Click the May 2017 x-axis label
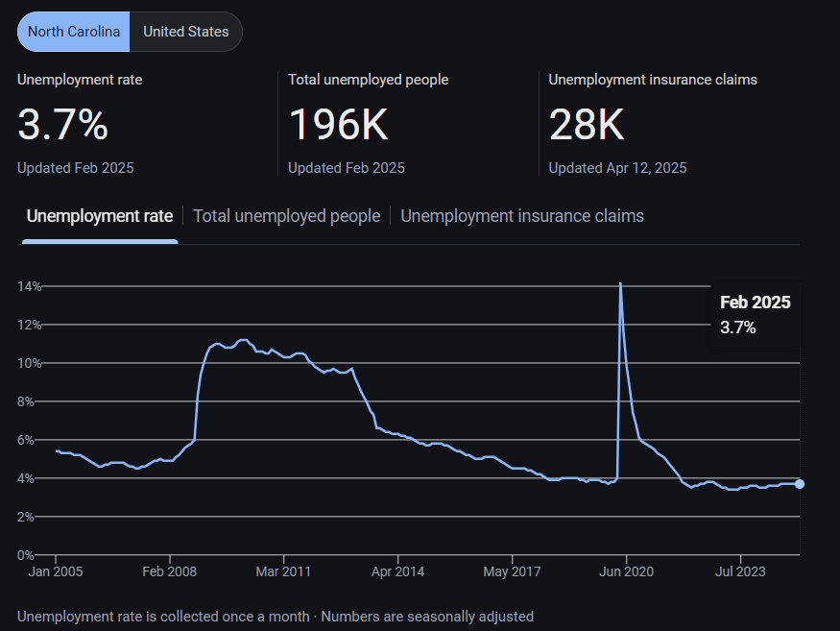Viewport: 840px width, 631px height. tap(512, 571)
